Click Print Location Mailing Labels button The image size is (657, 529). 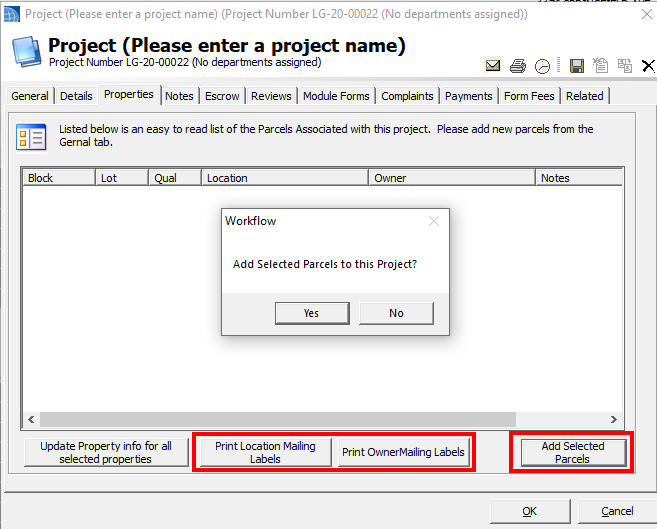[x=266, y=452]
